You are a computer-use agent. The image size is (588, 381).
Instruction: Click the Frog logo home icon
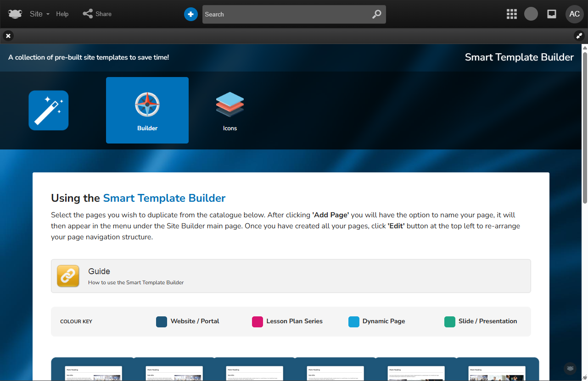(15, 14)
